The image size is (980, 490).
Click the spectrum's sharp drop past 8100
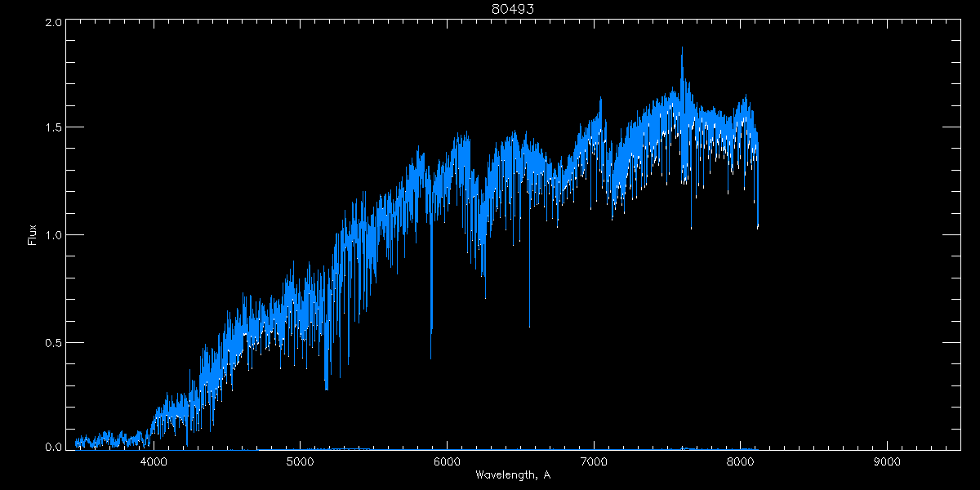[758, 225]
